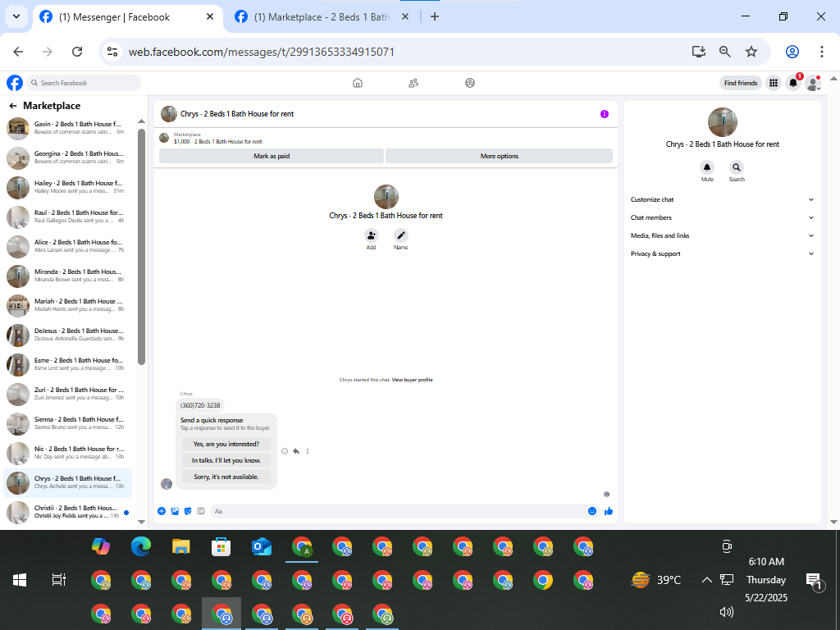The height and width of the screenshot is (630, 840).
Task: Send quick reply "Sorry, it's not available."
Action: coord(226,477)
